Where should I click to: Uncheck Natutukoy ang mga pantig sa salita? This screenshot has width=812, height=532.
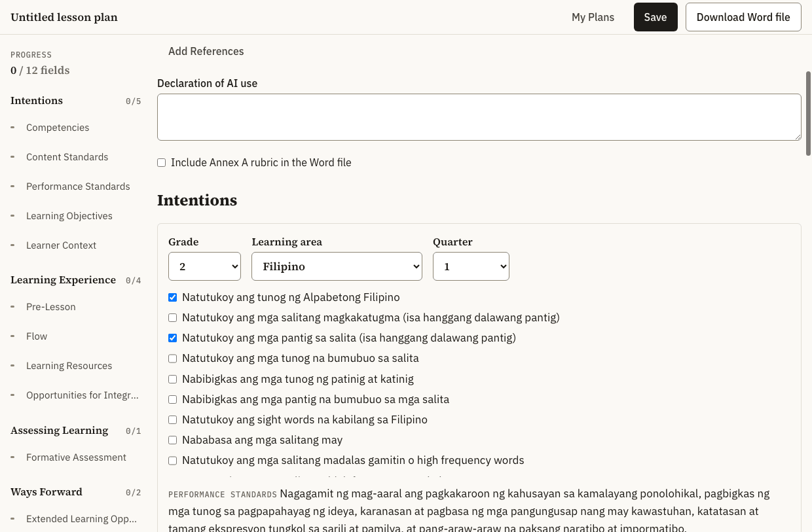click(x=172, y=338)
